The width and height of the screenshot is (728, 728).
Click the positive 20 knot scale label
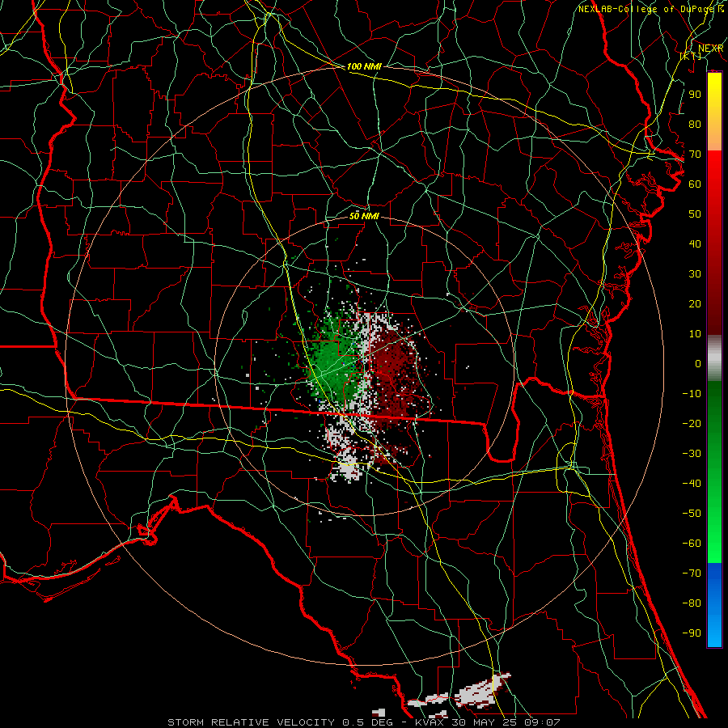695,303
